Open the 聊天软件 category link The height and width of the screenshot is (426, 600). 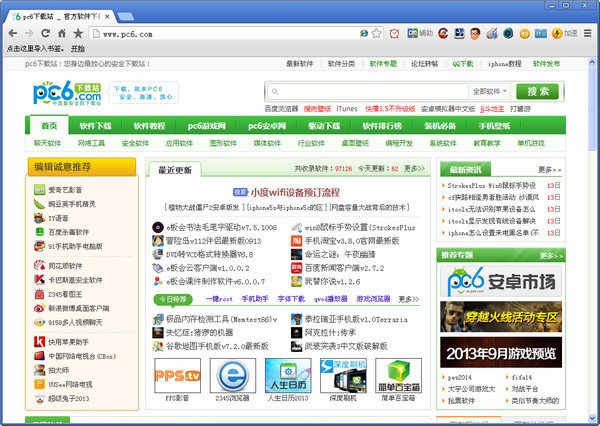[x=47, y=143]
